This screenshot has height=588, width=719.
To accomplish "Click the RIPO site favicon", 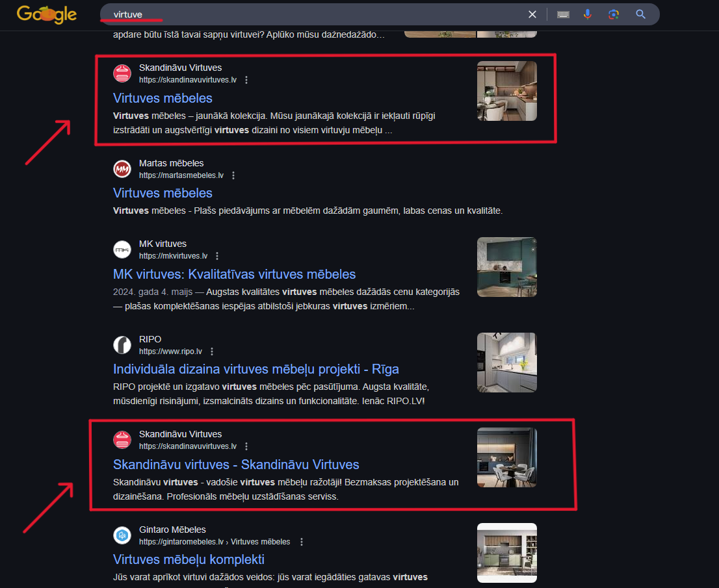I will [122, 345].
